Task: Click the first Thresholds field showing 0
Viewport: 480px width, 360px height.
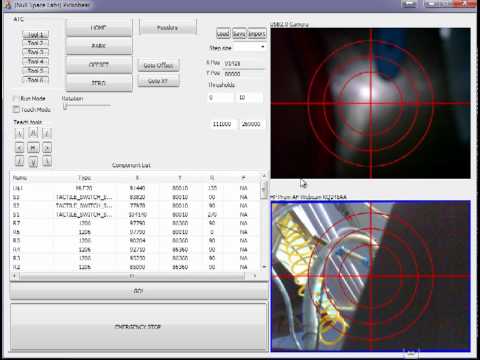Action: (220, 98)
